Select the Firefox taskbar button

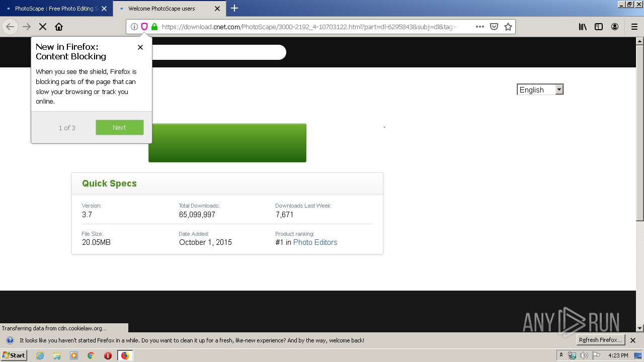click(125, 355)
